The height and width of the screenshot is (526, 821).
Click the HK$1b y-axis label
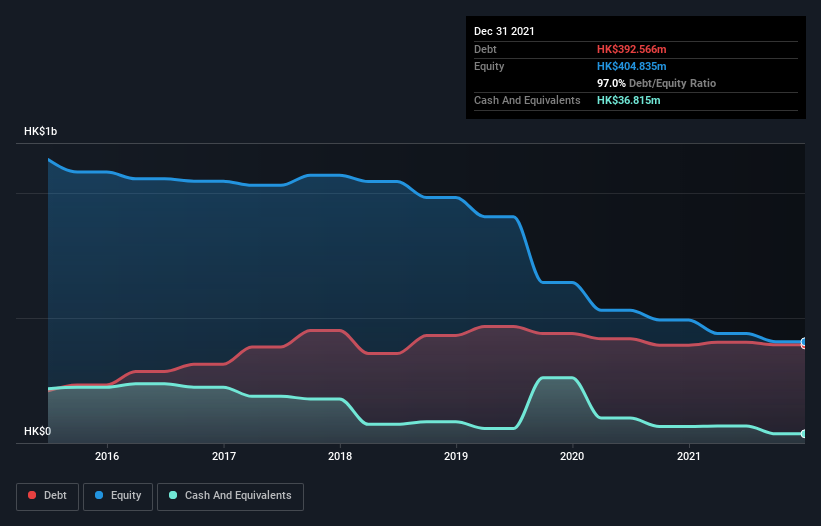[x=40, y=131]
